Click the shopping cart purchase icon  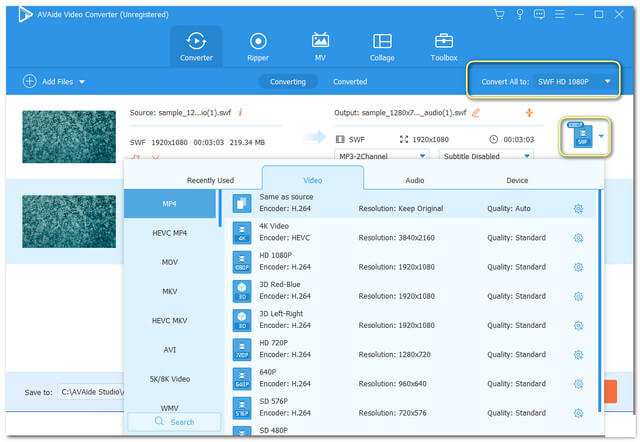coord(499,15)
